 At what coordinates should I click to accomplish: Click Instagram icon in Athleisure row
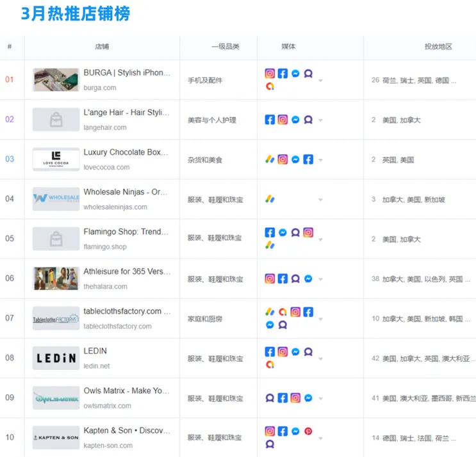[x=270, y=278]
